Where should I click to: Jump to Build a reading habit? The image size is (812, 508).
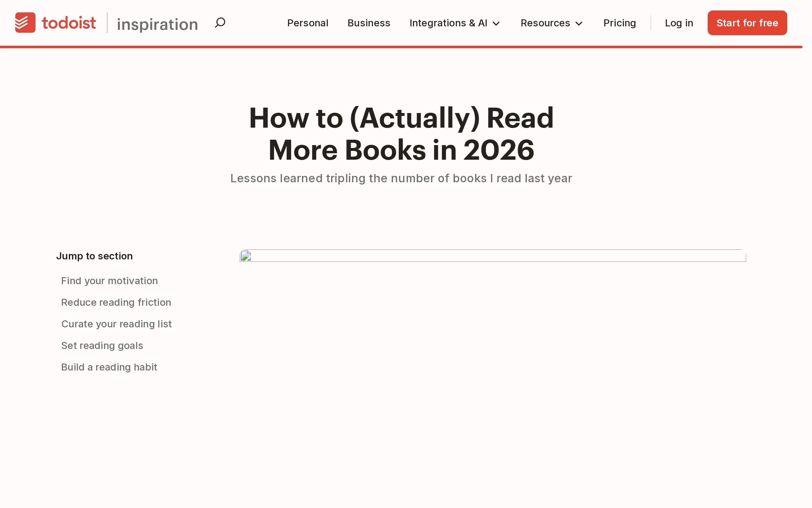click(x=109, y=367)
